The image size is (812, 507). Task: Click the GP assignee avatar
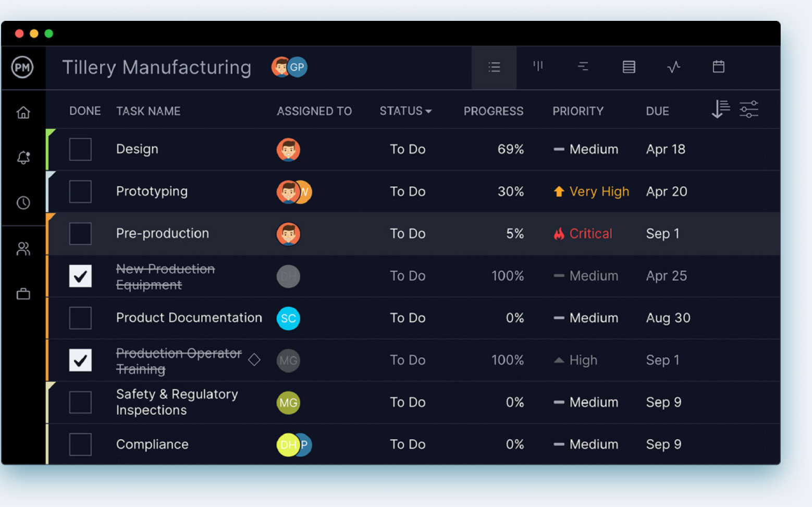pos(297,67)
